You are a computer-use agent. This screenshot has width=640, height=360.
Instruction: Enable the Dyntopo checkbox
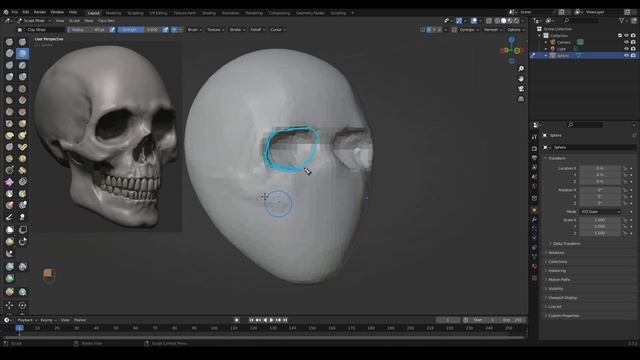point(454,30)
